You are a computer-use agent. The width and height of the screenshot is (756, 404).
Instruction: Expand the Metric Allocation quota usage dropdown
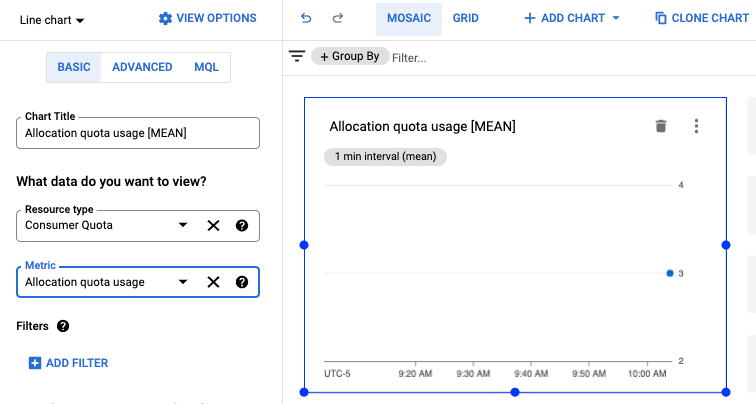(182, 282)
